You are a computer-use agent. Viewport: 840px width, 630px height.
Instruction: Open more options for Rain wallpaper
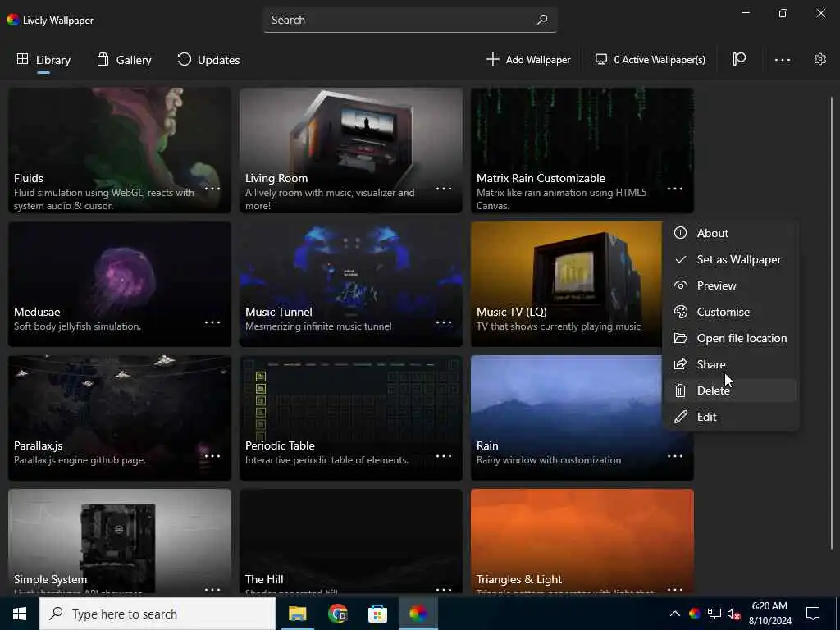pyautogui.click(x=675, y=456)
